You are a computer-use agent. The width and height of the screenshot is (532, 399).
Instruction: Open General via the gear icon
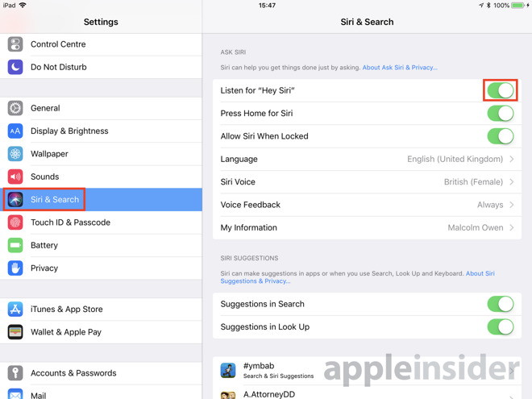(x=15, y=108)
